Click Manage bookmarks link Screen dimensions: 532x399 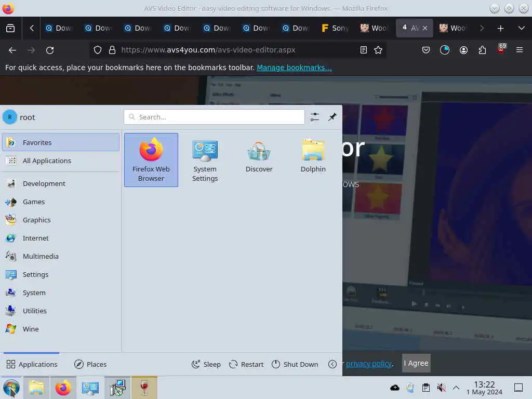click(294, 68)
